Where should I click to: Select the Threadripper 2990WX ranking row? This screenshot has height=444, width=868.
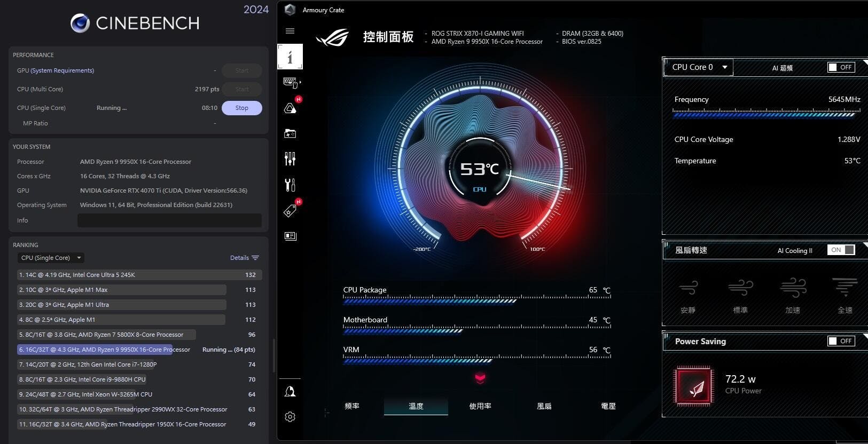point(139,409)
